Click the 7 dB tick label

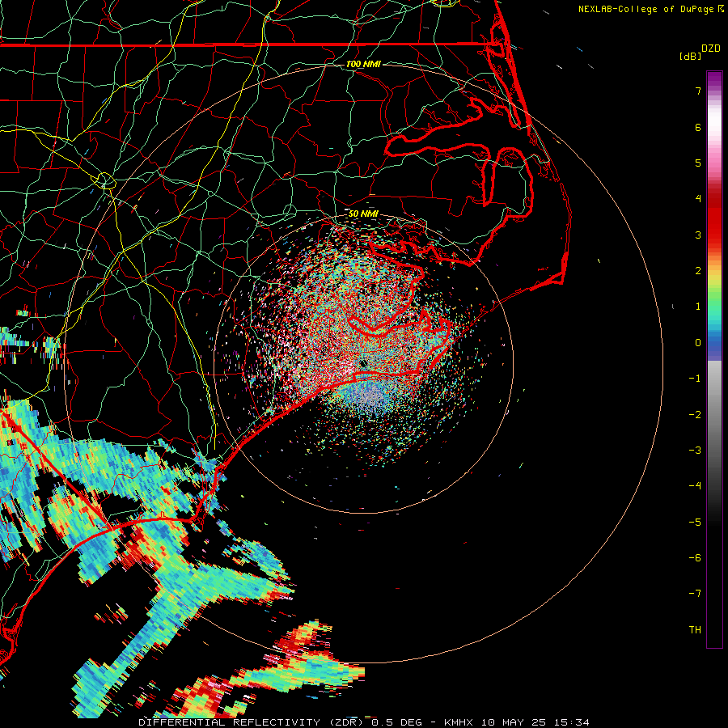[698, 91]
